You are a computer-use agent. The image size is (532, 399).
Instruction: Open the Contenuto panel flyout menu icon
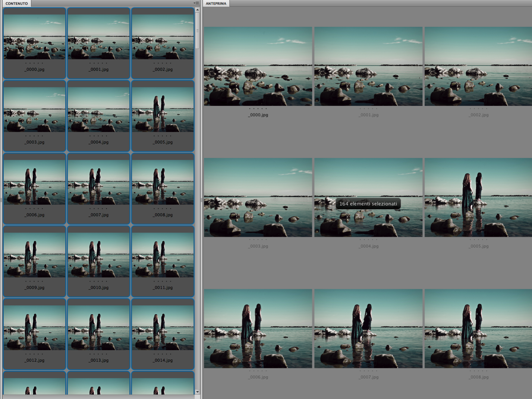(x=196, y=3)
